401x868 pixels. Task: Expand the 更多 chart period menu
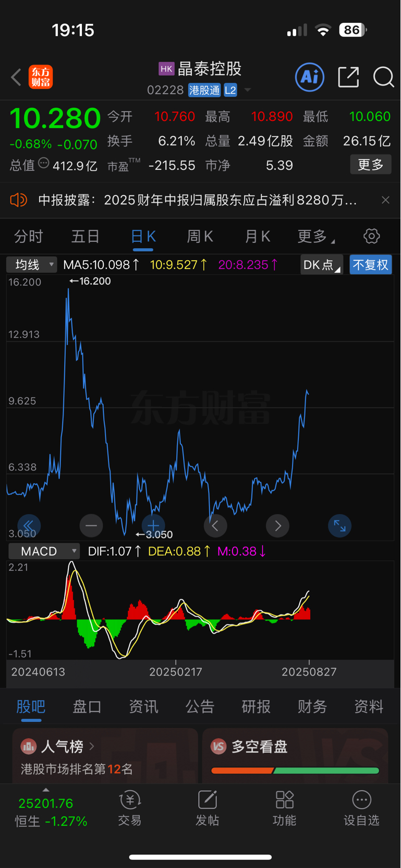315,236
